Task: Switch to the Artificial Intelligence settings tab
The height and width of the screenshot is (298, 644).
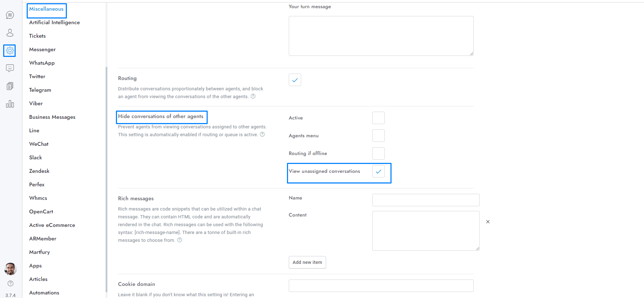Action: 54,22
